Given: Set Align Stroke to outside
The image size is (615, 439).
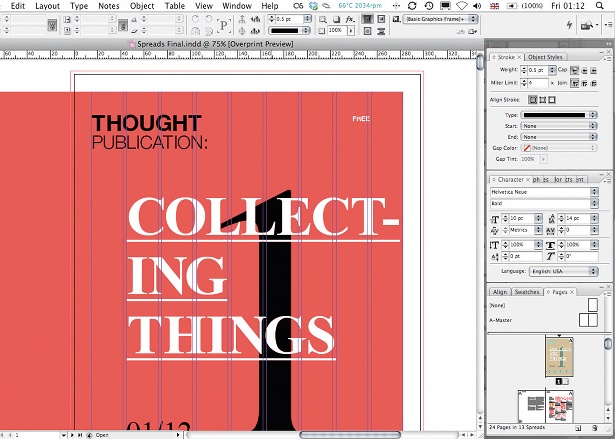Looking at the screenshot, I should pos(552,100).
